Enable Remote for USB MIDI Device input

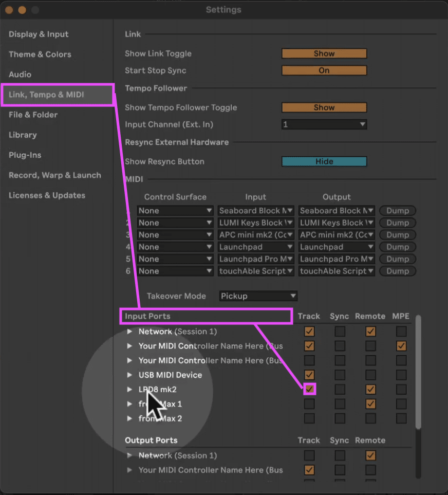point(370,375)
